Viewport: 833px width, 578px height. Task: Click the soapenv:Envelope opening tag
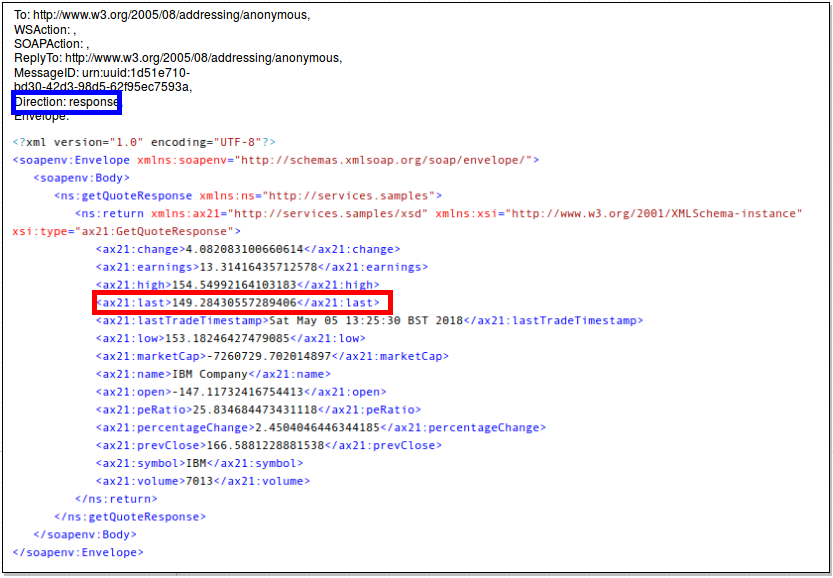pyautogui.click(x=276, y=160)
